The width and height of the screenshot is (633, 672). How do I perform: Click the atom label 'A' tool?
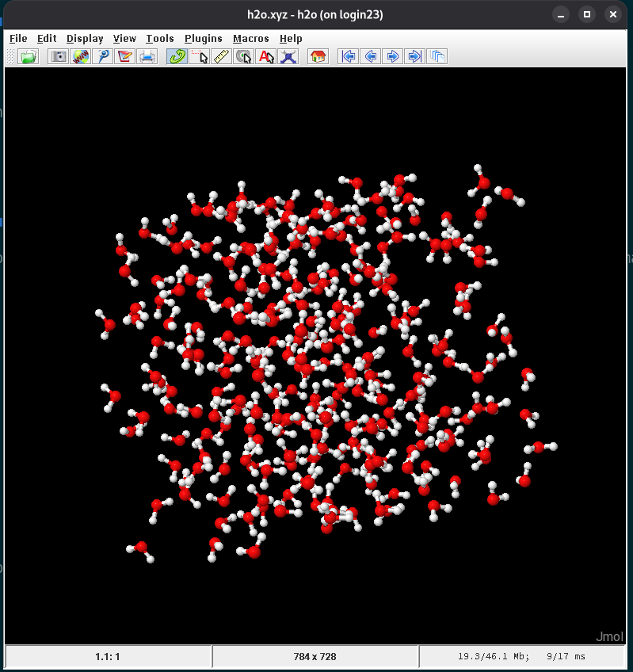click(266, 56)
